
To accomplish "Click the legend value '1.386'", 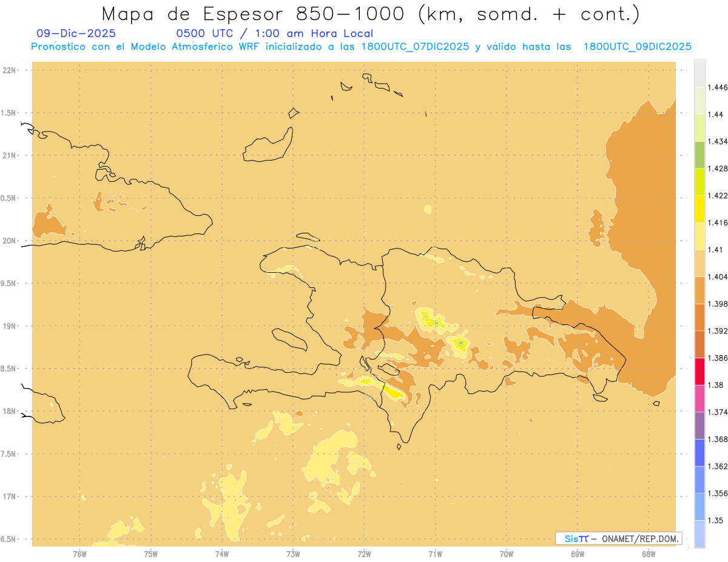I will click(719, 358).
